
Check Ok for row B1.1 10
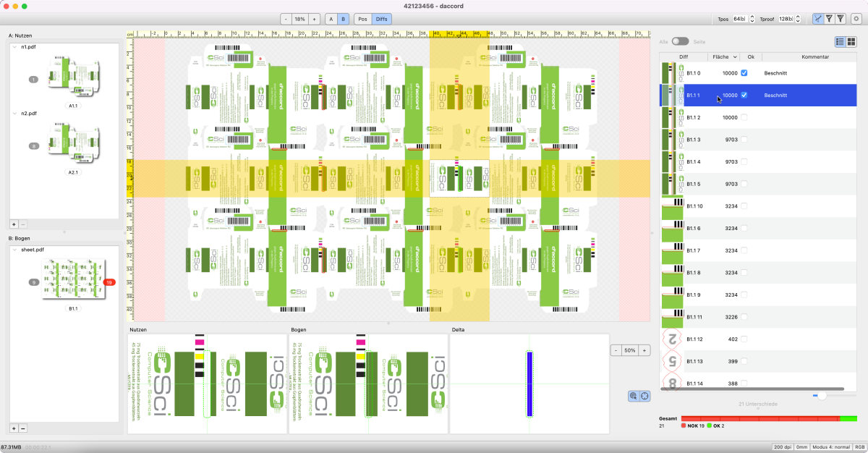click(744, 206)
